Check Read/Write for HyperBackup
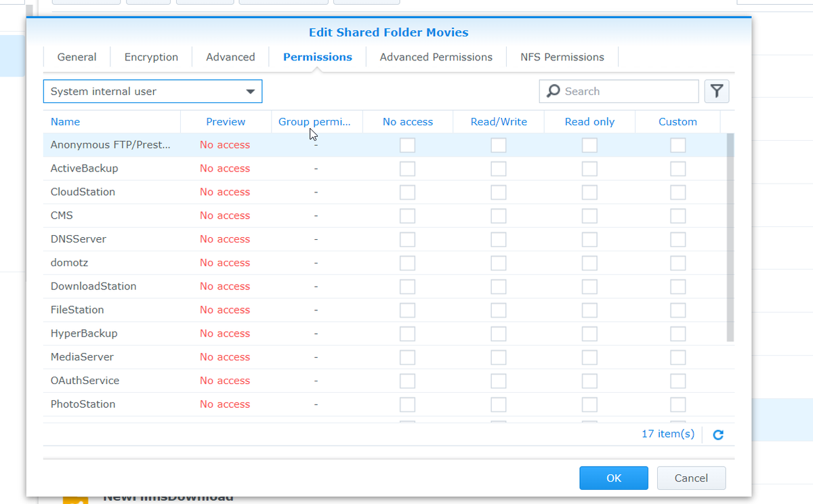 (x=499, y=334)
